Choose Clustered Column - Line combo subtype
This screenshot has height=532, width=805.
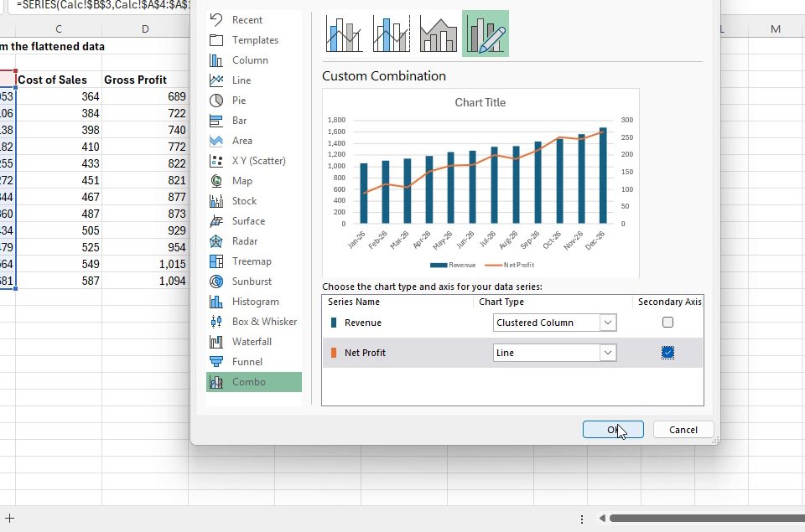click(x=344, y=34)
